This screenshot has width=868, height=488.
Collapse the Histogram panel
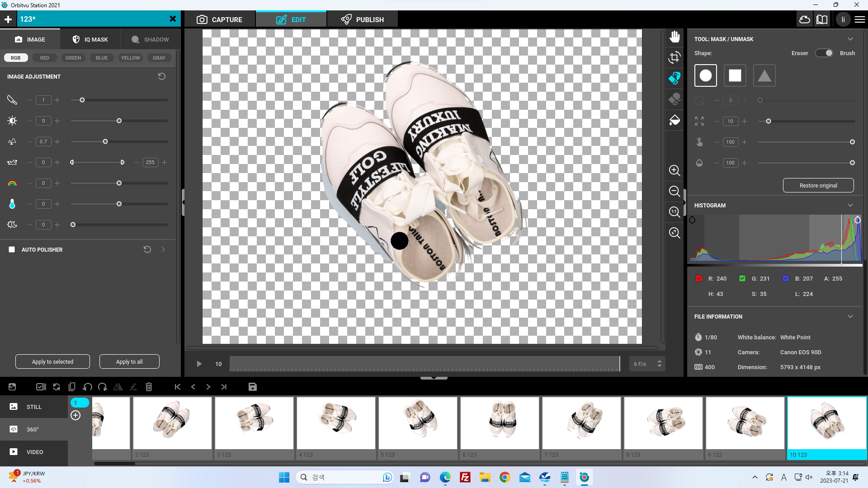pos(850,205)
